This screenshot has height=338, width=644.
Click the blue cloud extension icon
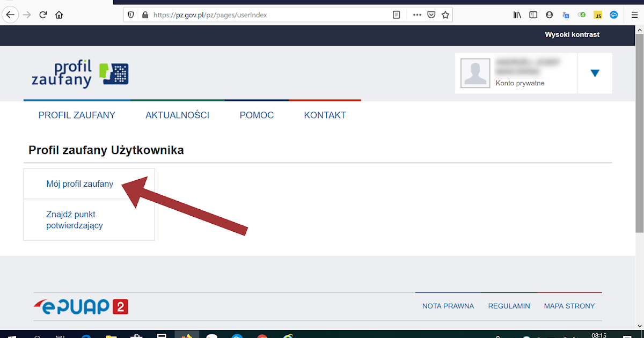point(613,14)
